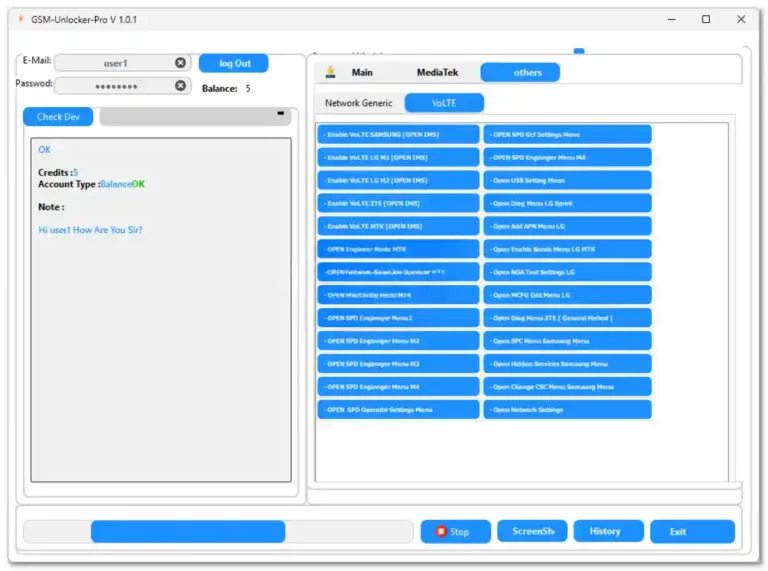Screen dimensions: 768x571
Task: Click the icon left of the Main tab
Action: click(x=331, y=72)
